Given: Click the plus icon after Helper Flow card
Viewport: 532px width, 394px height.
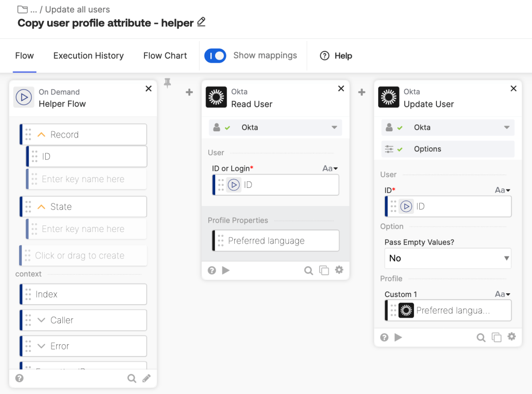Looking at the screenshot, I should click(x=189, y=92).
